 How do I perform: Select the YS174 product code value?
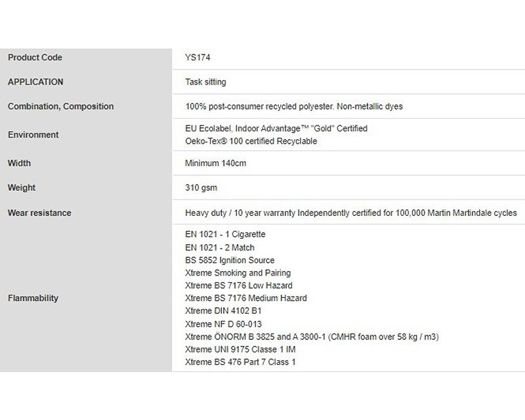pos(198,58)
